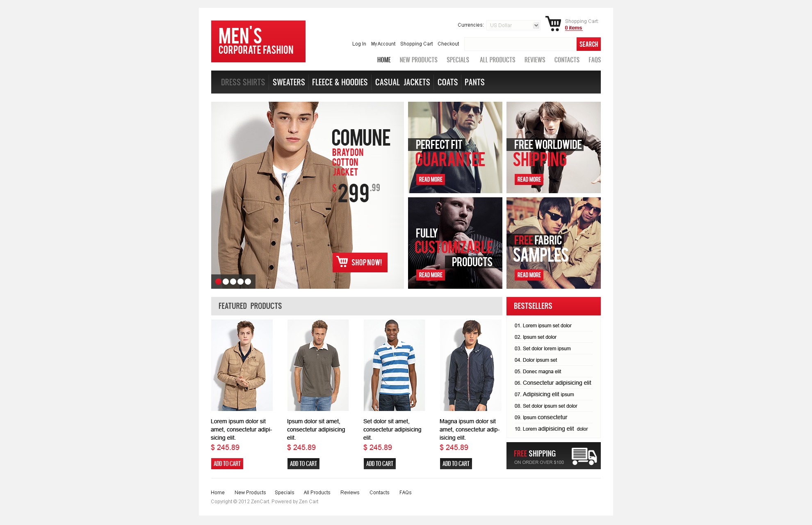This screenshot has width=812, height=525.
Task: Select the PANTS navigation tab
Action: [x=474, y=82]
